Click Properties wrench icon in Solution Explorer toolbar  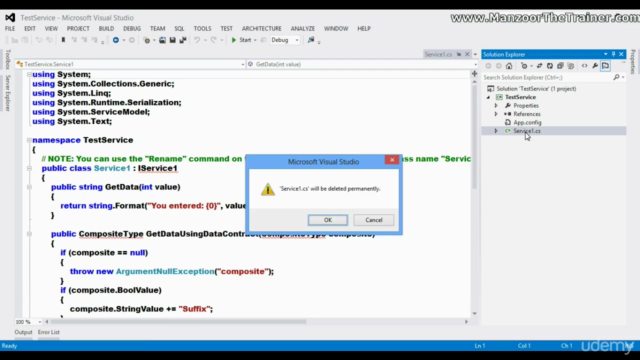595,66
